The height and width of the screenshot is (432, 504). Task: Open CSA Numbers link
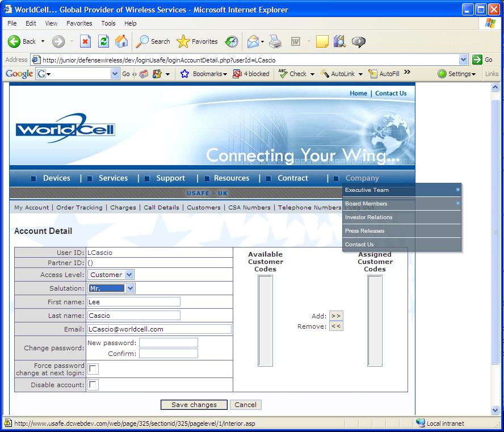(249, 207)
